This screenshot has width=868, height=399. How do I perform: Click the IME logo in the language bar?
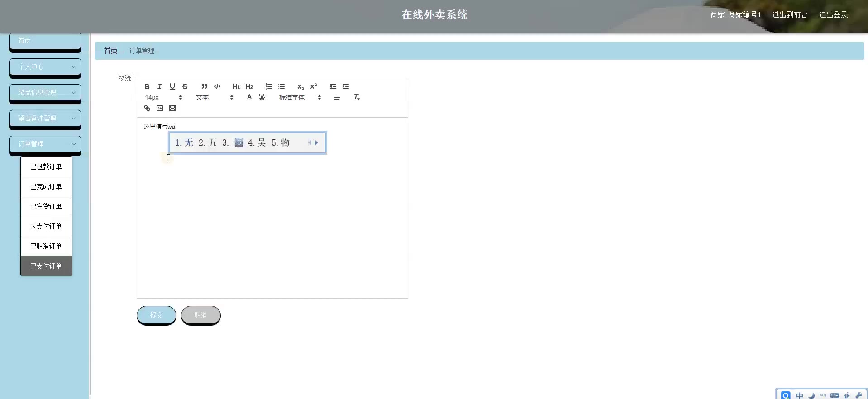(x=786, y=395)
